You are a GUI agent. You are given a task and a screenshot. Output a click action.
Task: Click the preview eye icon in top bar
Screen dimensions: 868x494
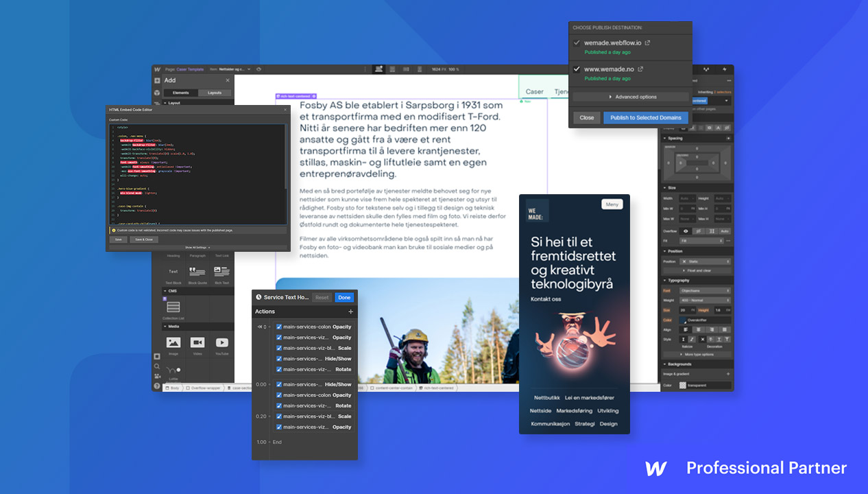pyautogui.click(x=258, y=69)
